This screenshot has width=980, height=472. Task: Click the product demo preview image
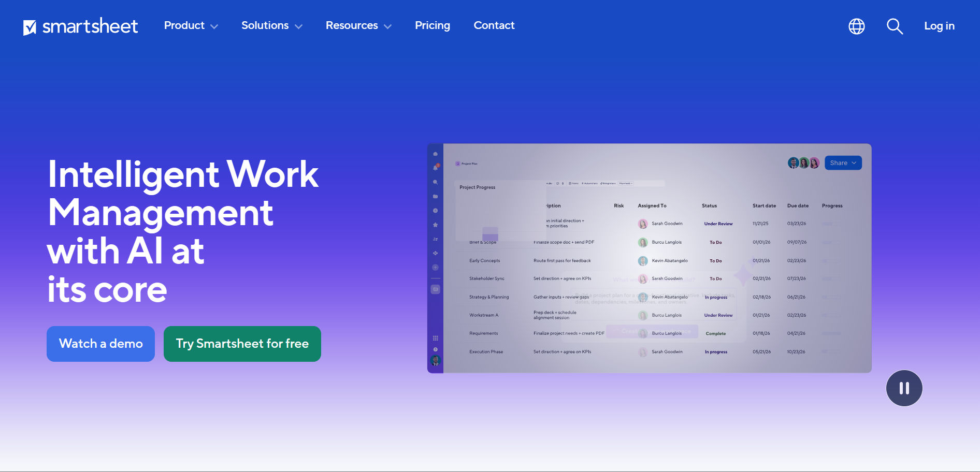(x=650, y=258)
